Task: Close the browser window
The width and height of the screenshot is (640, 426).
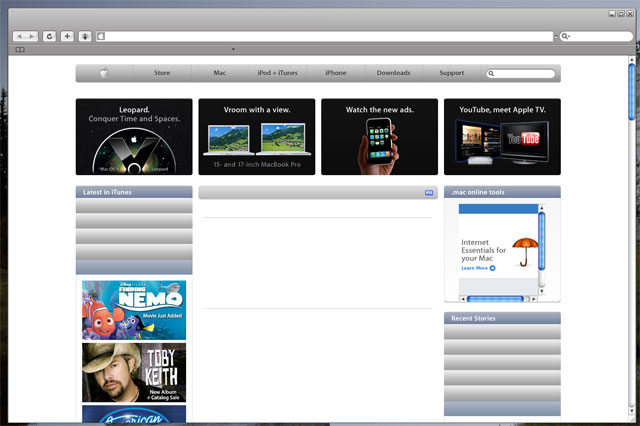Action: [x=630, y=13]
